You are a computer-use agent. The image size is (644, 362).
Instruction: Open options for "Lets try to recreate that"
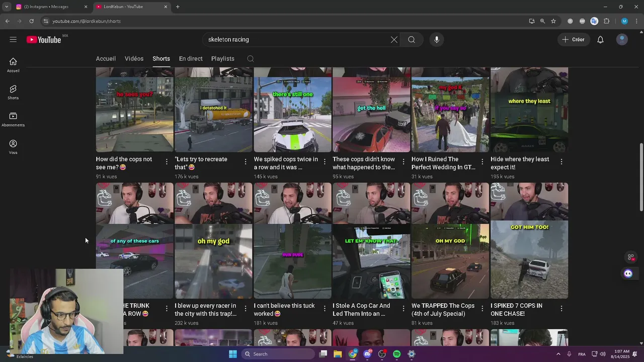coord(246,161)
